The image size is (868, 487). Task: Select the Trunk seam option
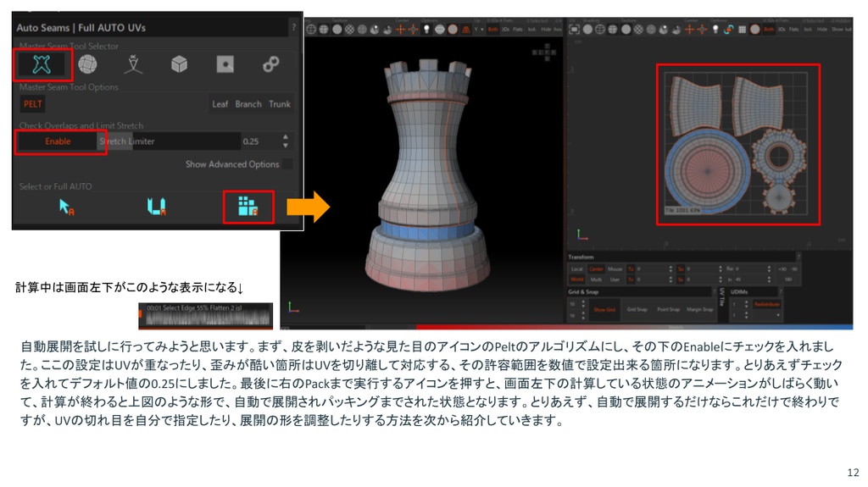[x=280, y=104]
